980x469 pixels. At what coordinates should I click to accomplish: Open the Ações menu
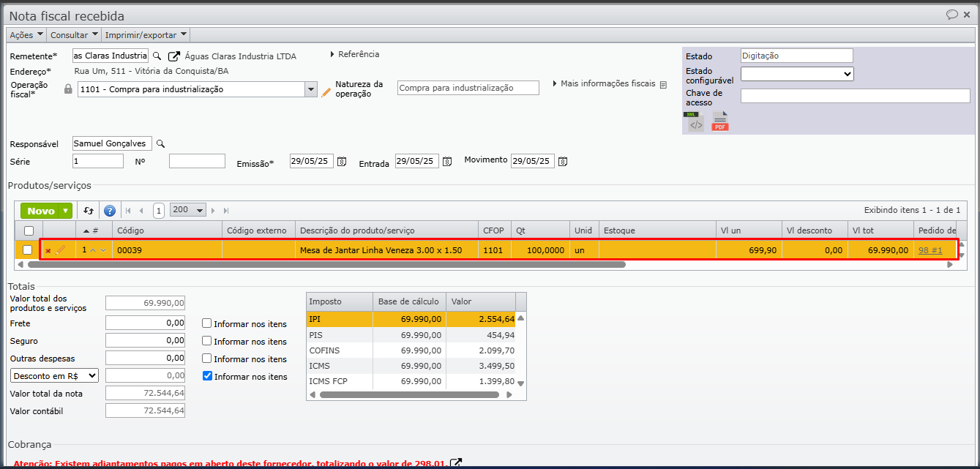pos(26,35)
